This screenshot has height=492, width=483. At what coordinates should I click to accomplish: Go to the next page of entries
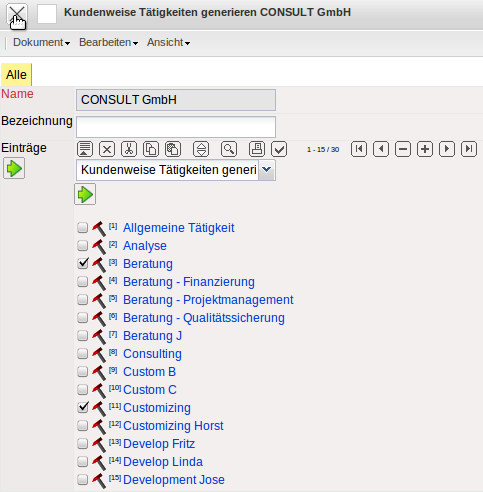447,149
